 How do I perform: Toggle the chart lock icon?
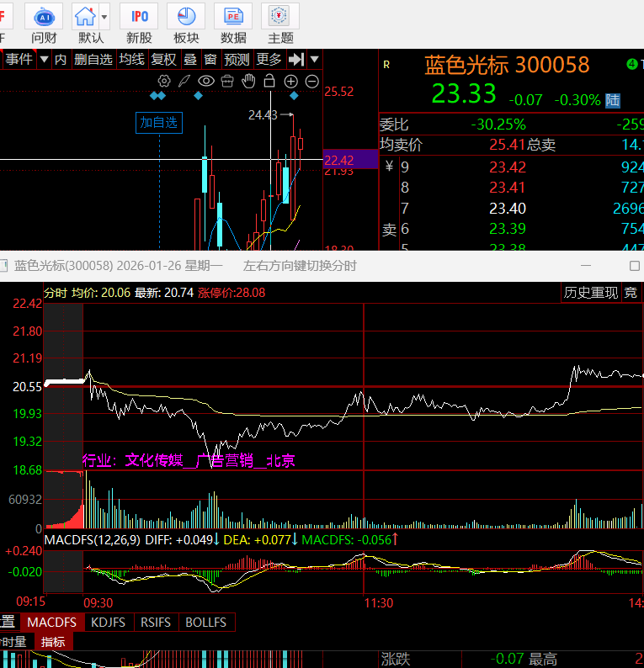pyautogui.click(x=269, y=81)
